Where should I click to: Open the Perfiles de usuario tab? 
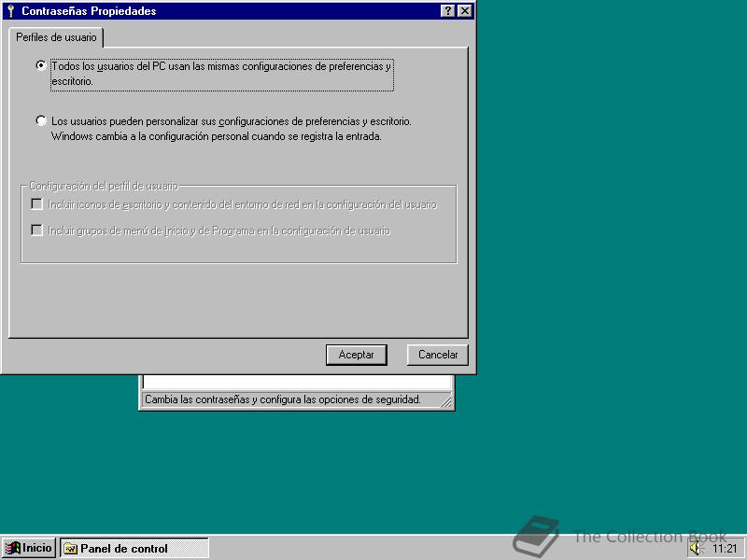pyautogui.click(x=56, y=37)
